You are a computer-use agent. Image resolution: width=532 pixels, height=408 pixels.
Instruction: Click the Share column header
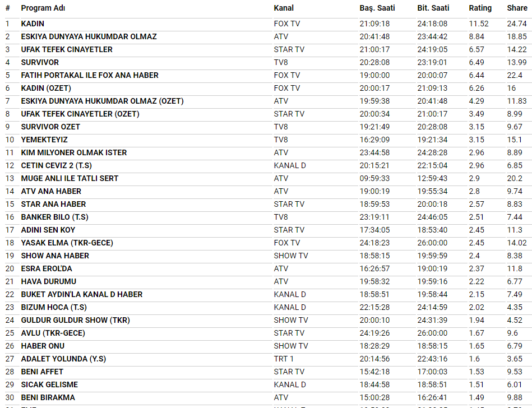[517, 8]
